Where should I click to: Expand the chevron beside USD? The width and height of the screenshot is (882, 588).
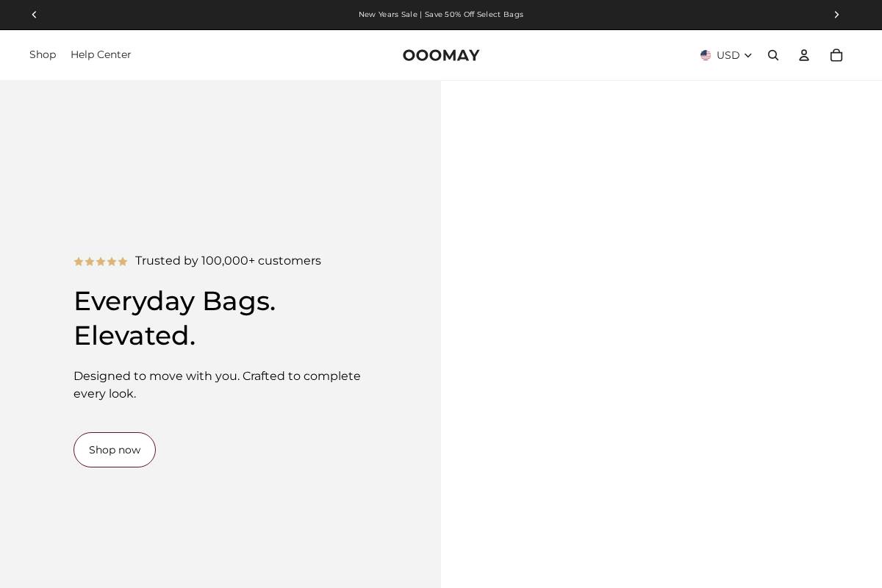pos(748,55)
